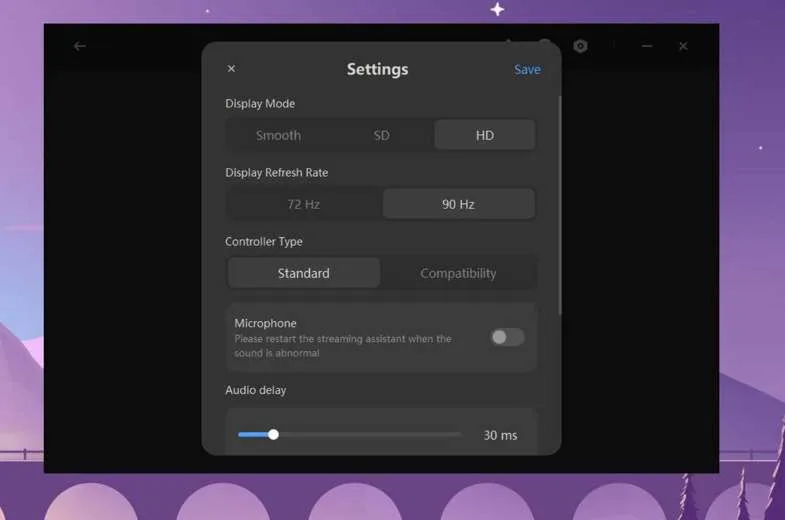Go back using the left arrow icon
785x520 pixels.
pos(80,46)
